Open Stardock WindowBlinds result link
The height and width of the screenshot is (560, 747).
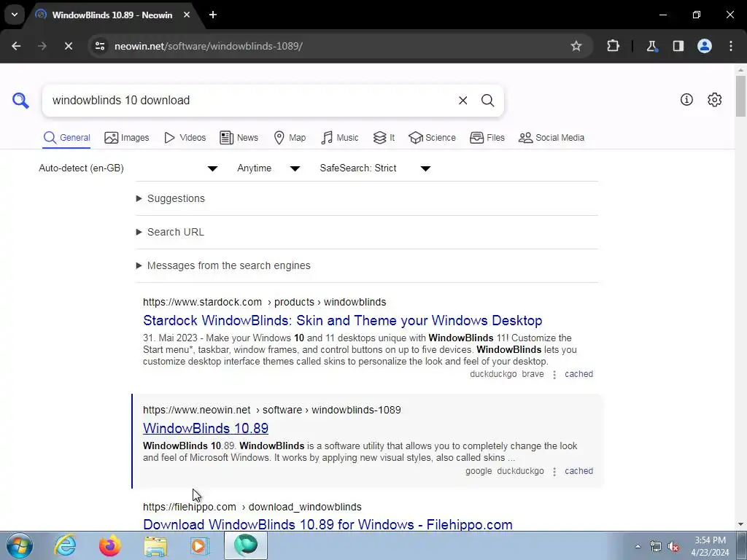pos(343,321)
